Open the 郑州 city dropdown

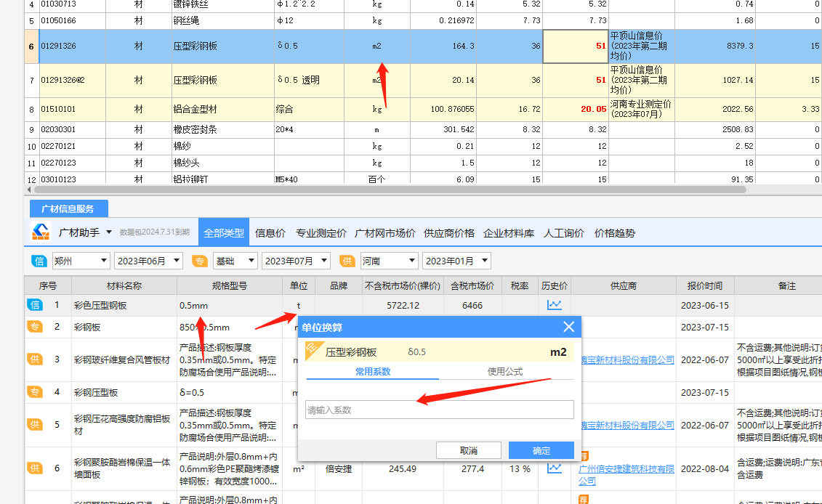click(x=80, y=261)
